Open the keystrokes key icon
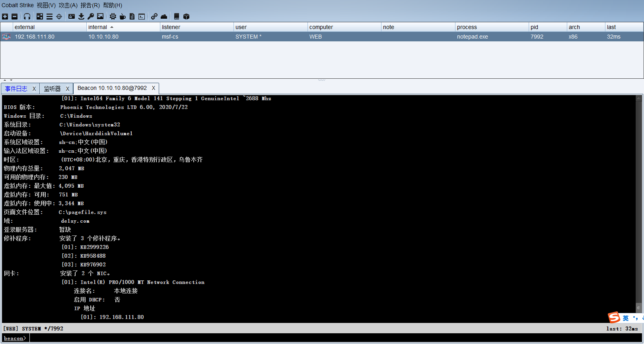This screenshot has width=644, height=344. coord(91,16)
